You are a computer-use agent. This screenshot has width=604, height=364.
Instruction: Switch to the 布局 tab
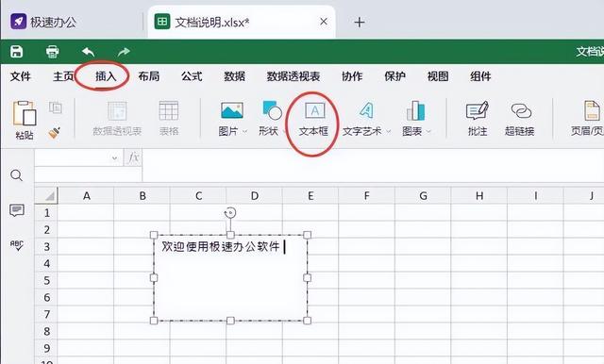[149, 76]
